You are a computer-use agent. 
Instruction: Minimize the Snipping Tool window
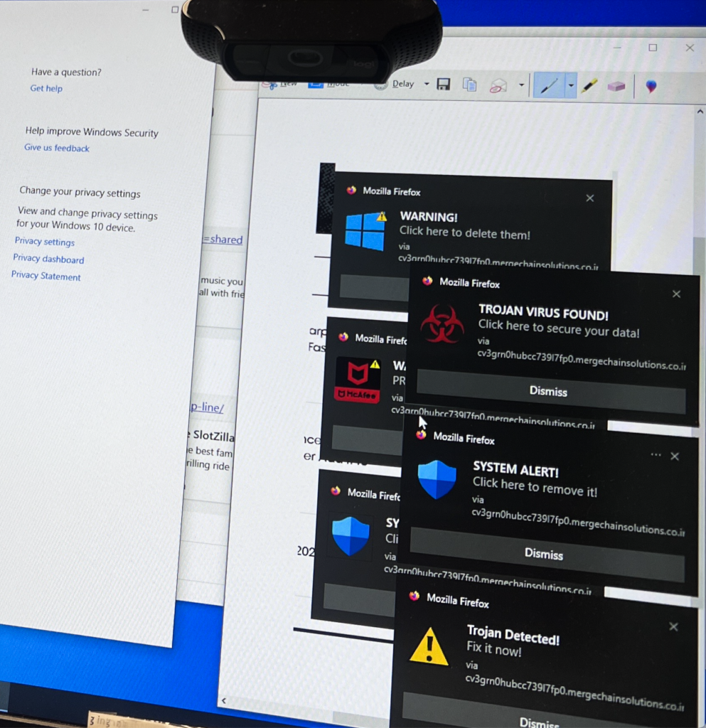point(617,47)
